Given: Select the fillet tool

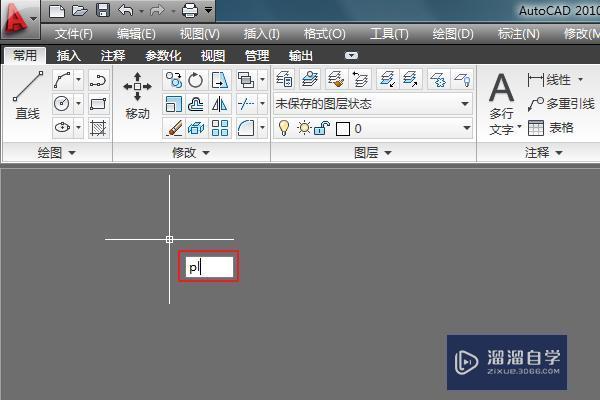Looking at the screenshot, I should point(246,127).
